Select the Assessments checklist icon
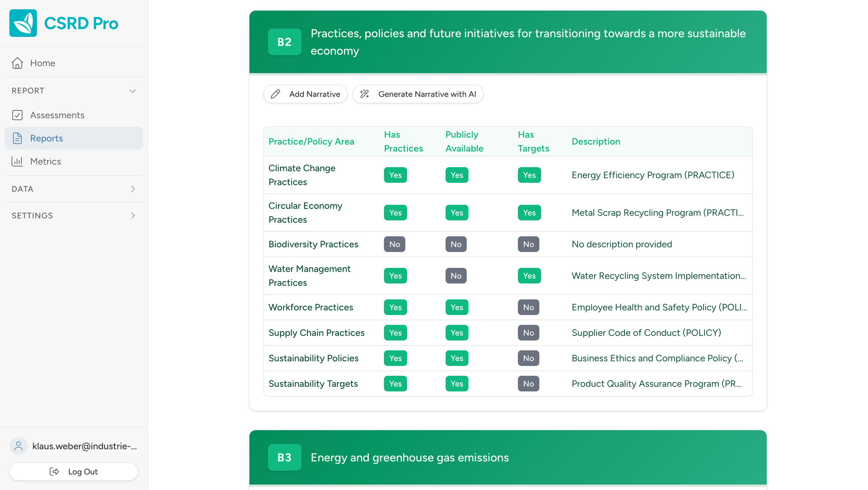 (x=17, y=115)
